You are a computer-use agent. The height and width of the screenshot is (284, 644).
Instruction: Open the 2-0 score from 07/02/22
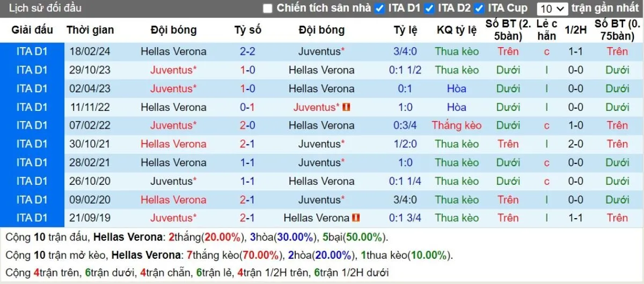pyautogui.click(x=247, y=125)
